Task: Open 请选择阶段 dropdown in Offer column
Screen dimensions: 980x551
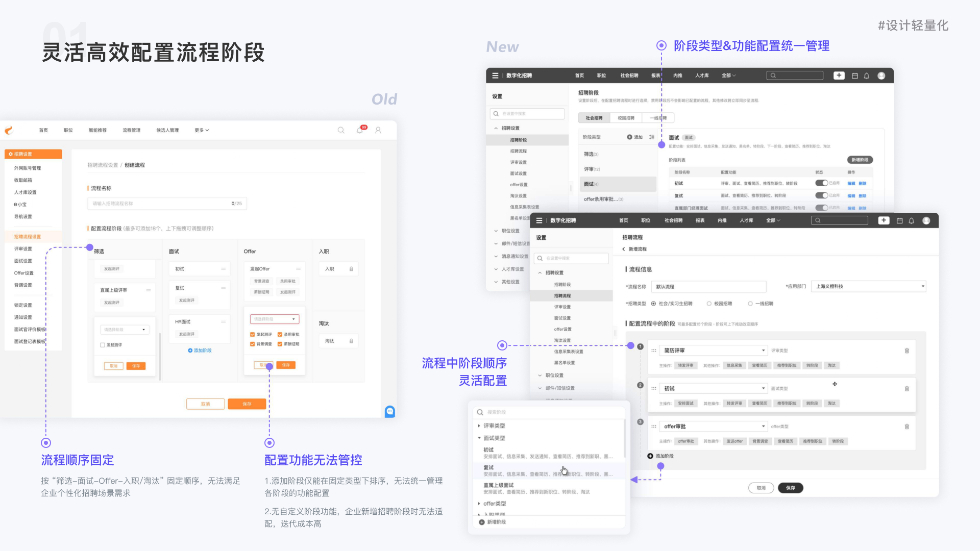Action: (x=275, y=319)
